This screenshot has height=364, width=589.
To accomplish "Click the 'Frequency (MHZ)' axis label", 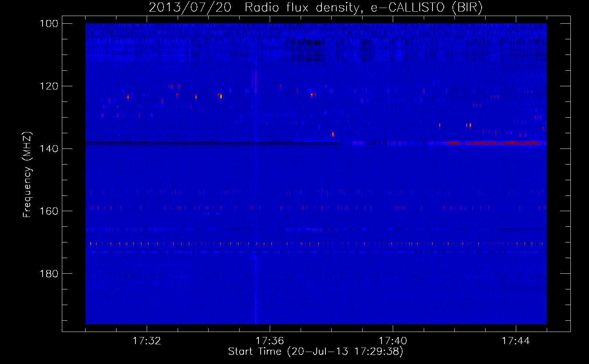I will [27, 175].
